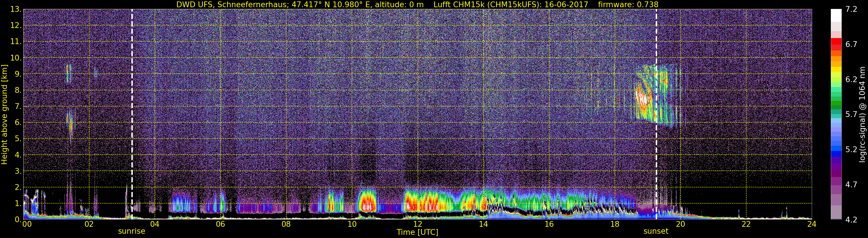Click the '11.' tick on the height axis
Screen dimensions: 868x238
tap(16, 41)
